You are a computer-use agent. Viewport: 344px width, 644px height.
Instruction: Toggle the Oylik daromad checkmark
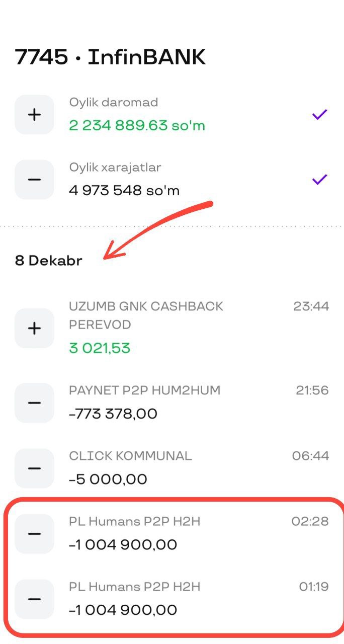click(319, 115)
